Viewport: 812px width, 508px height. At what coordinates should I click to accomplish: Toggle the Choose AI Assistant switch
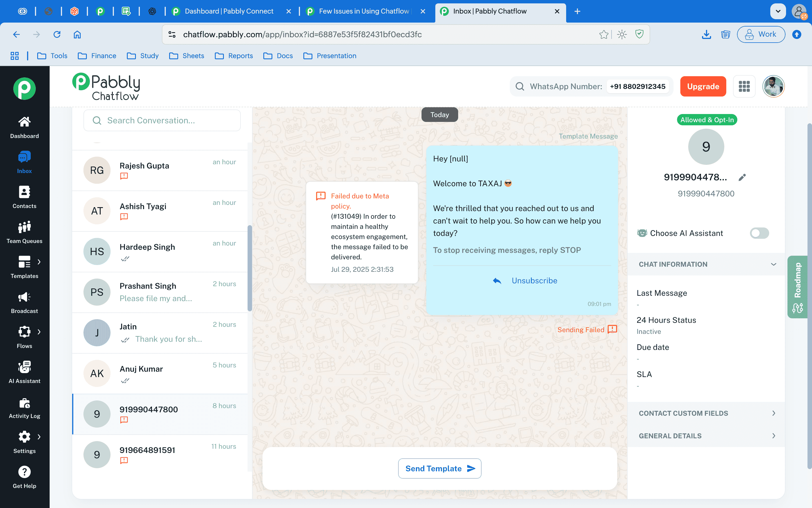(x=759, y=233)
